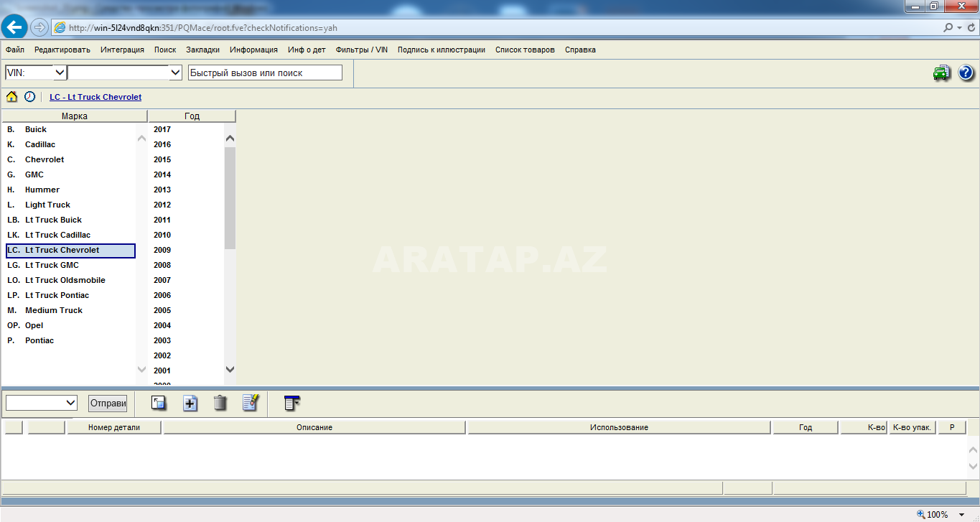
Task: Select Hummer in the make list
Action: 42,190
